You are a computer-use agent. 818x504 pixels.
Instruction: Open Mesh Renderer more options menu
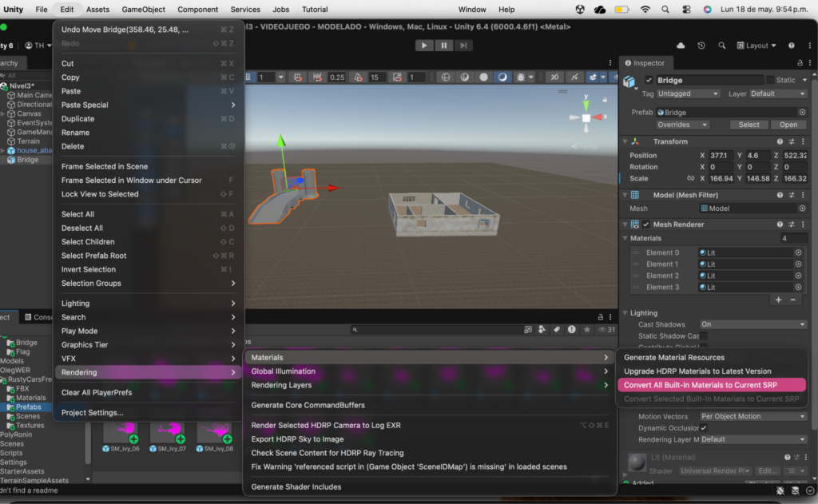coord(803,224)
